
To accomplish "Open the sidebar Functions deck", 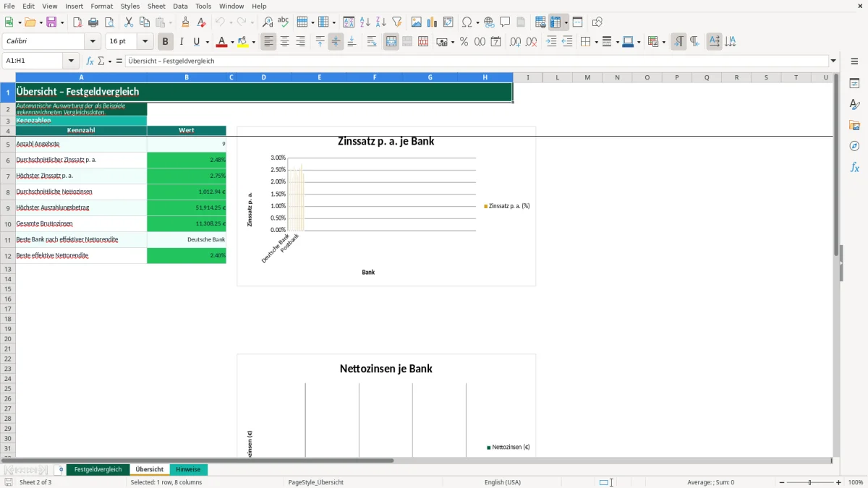I will tap(854, 168).
